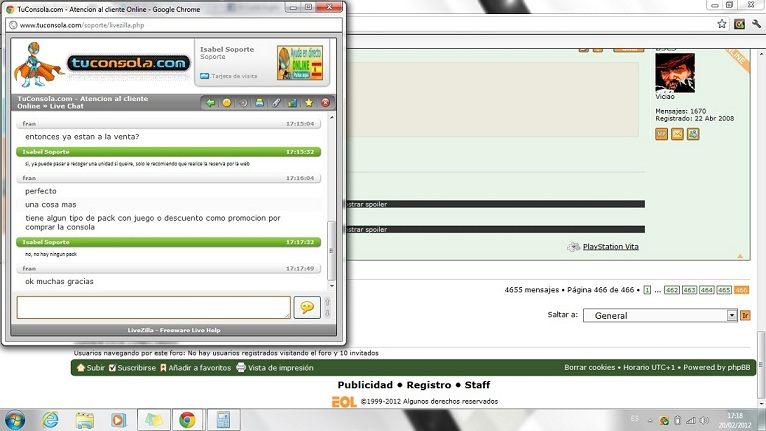Click chat scrollbar down arrow

(x=332, y=286)
